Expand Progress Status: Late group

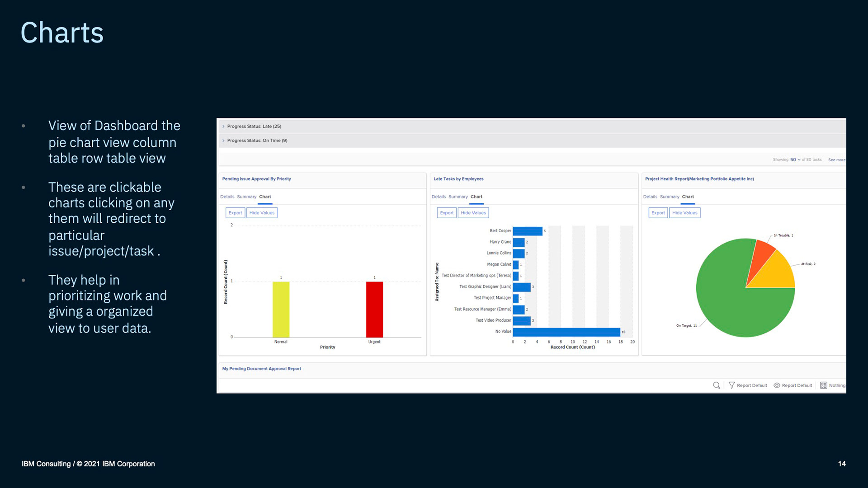tap(223, 127)
